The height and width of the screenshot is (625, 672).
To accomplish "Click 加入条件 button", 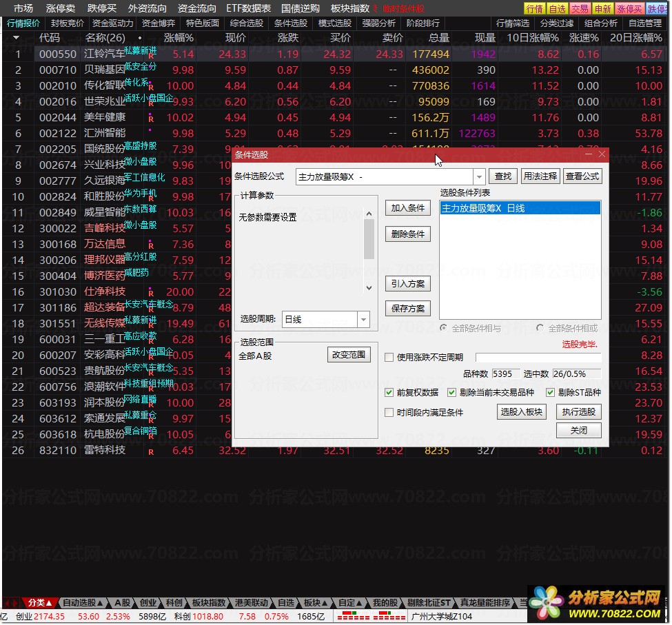I will click(x=407, y=208).
